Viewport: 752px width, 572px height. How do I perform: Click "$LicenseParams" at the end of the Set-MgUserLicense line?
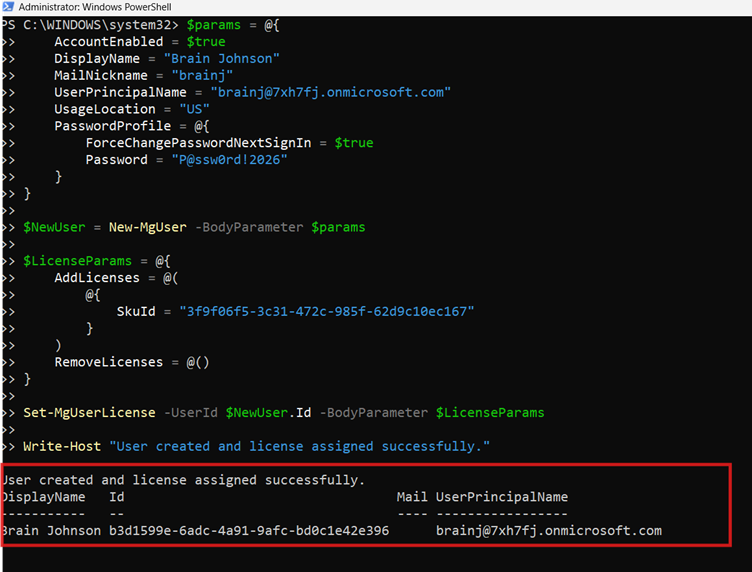click(x=490, y=413)
